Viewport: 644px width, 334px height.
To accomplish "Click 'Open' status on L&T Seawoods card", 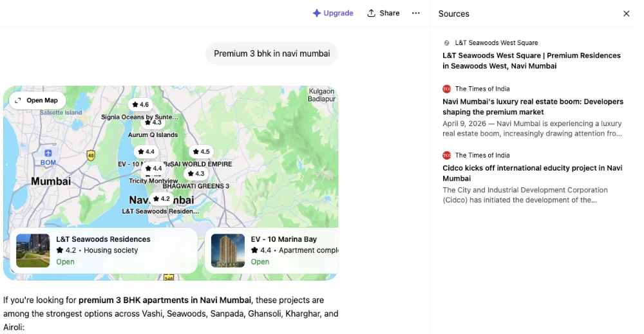I will [x=65, y=262].
